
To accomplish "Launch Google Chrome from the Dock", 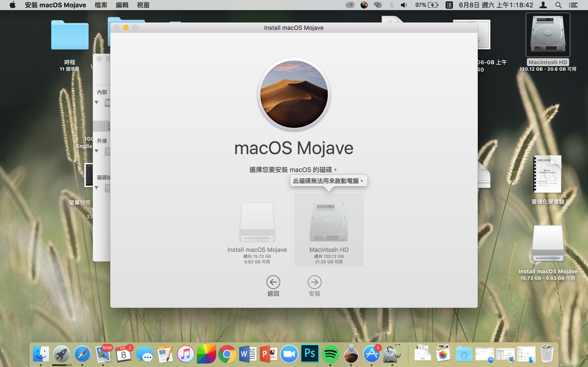I will (227, 354).
